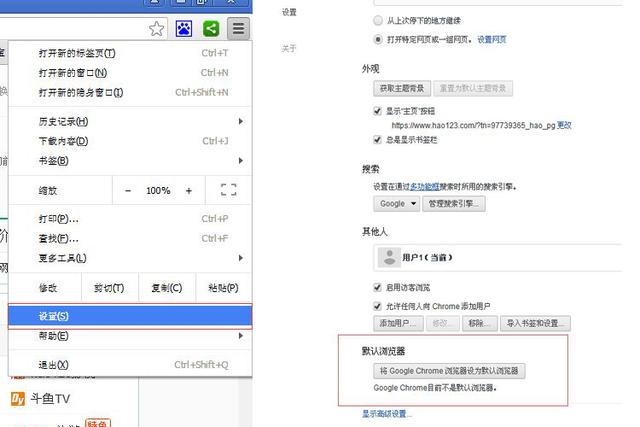
Task: Open the 显示高级设置... link
Action: coord(387,414)
